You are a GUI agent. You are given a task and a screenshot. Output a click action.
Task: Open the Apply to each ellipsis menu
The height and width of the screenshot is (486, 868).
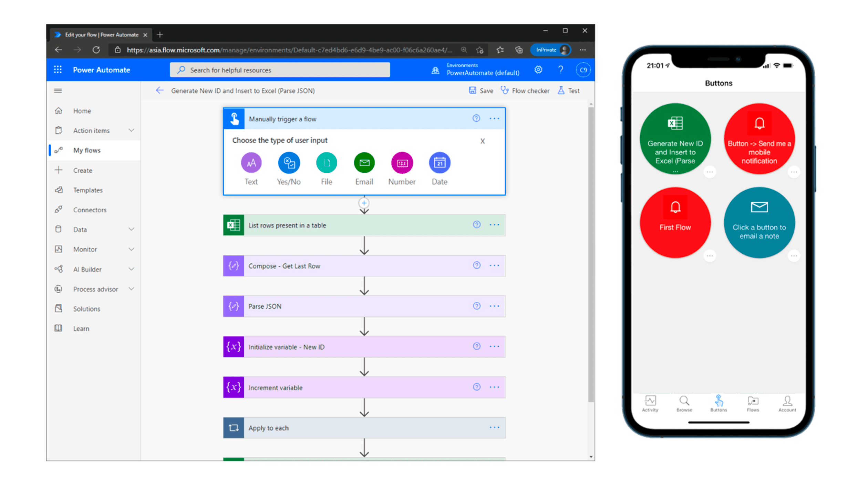494,427
